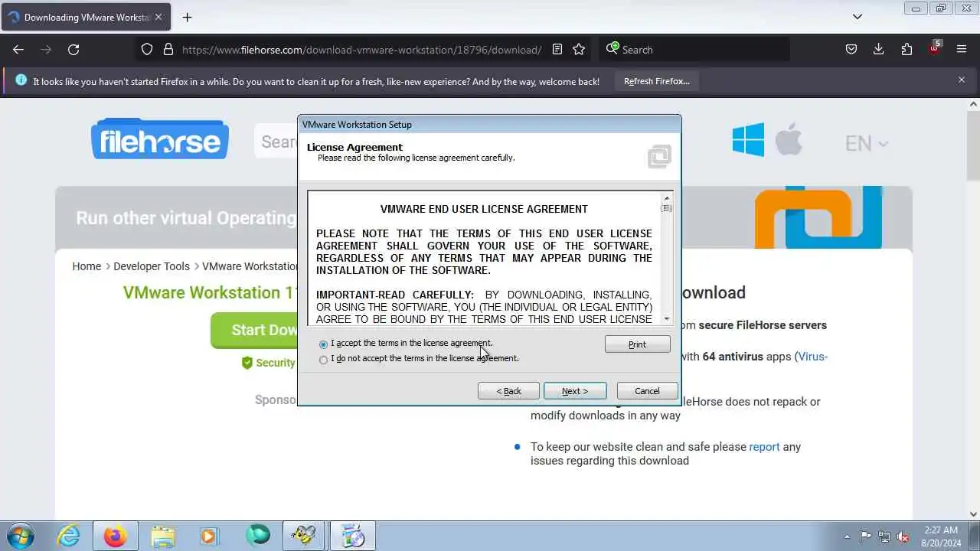Image resolution: width=980 pixels, height=551 pixels.
Task: Click the Action Center flag icon
Action: click(865, 536)
